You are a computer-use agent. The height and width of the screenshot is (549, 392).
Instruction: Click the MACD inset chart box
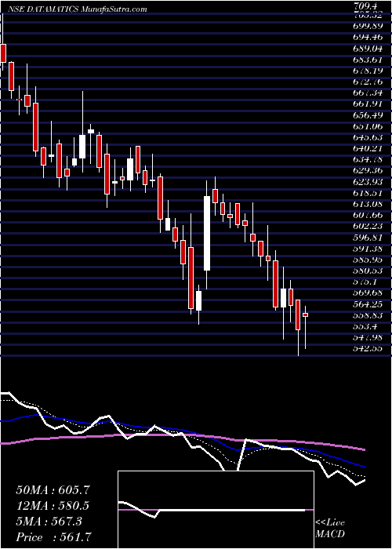click(216, 510)
